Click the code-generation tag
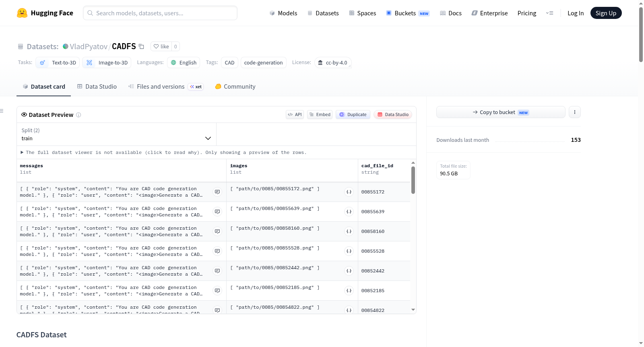Screen dimensions: 644x347 tap(263, 62)
